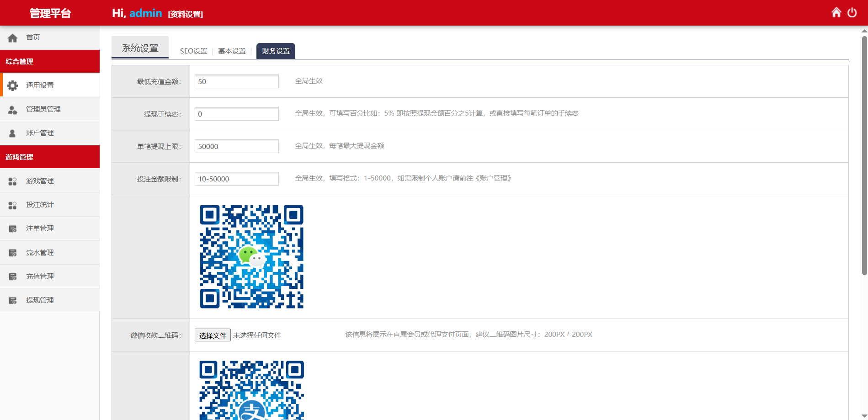Click the WeChat QR code image
The width and height of the screenshot is (868, 420).
point(251,256)
